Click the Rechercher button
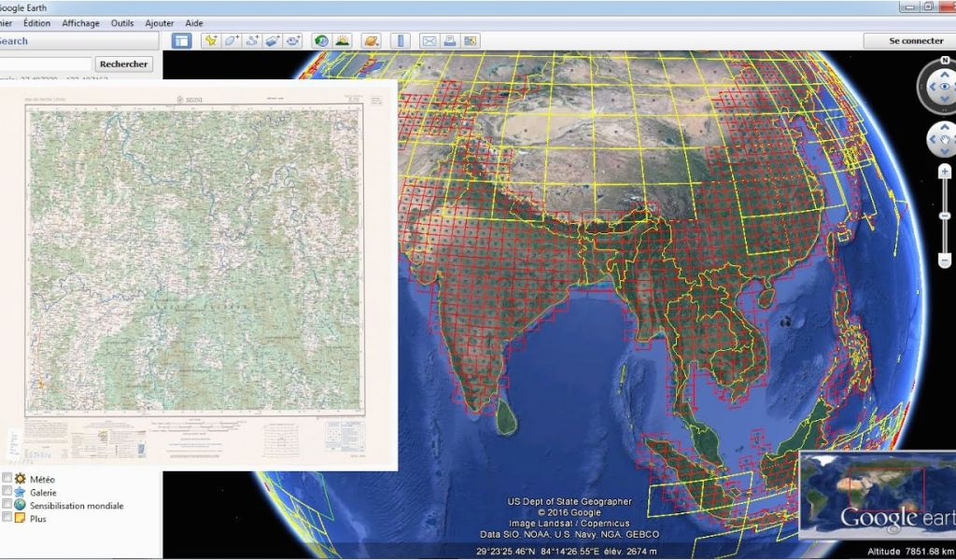 pyautogui.click(x=123, y=64)
